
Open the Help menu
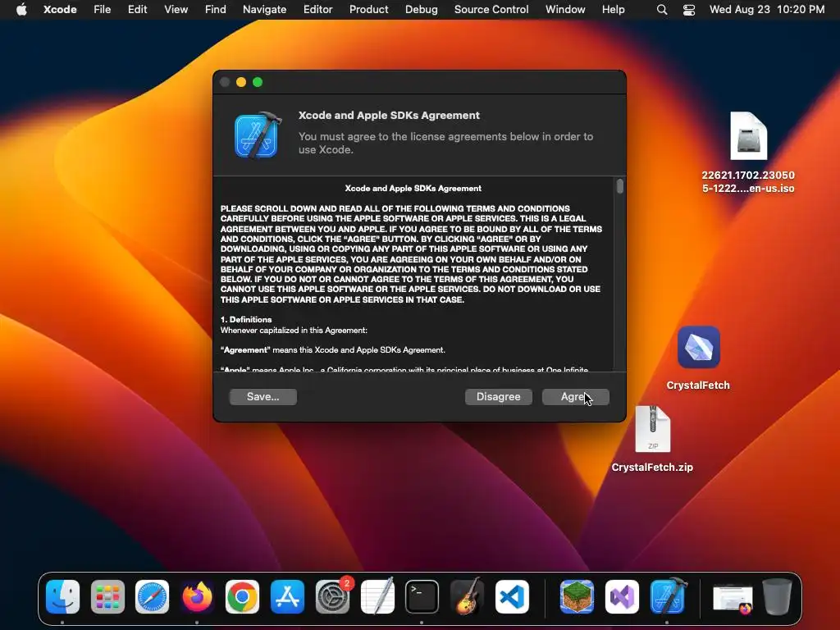coord(613,9)
